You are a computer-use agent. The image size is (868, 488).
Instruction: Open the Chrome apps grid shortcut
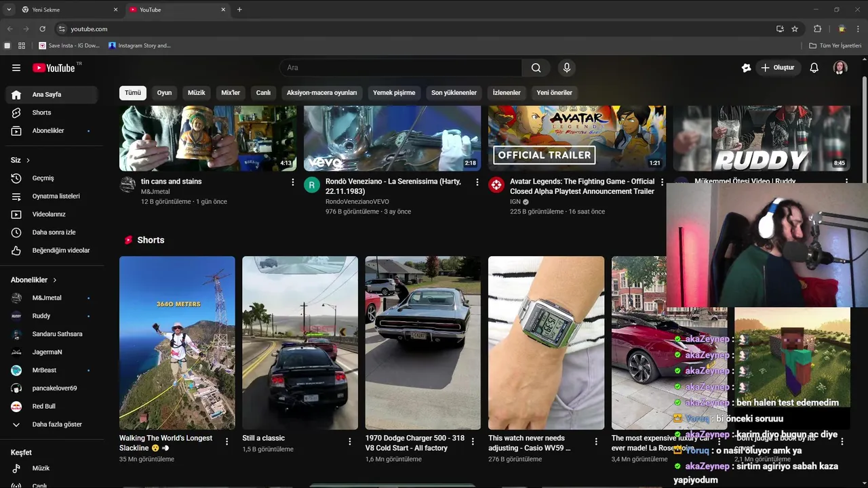[22, 45]
